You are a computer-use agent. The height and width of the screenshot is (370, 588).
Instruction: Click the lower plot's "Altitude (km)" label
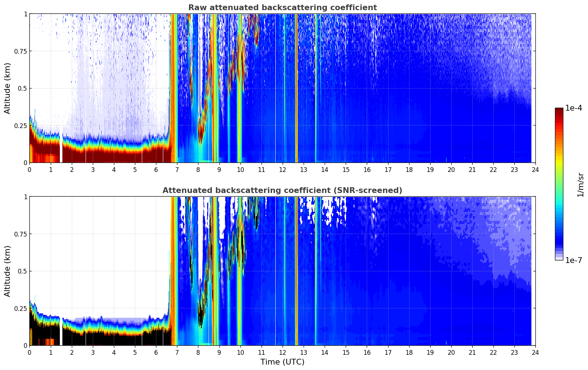pos(8,271)
